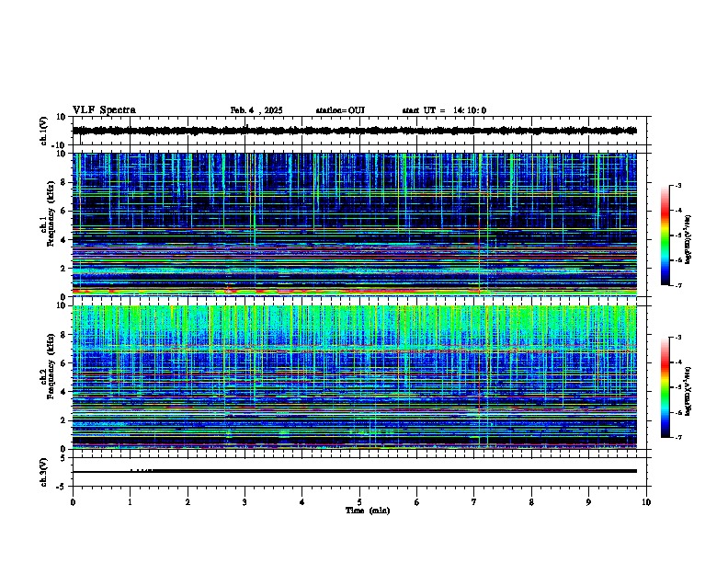The height and width of the screenshot is (563, 728).
Task: Click time axis tick label "2"
Action: pos(188,502)
